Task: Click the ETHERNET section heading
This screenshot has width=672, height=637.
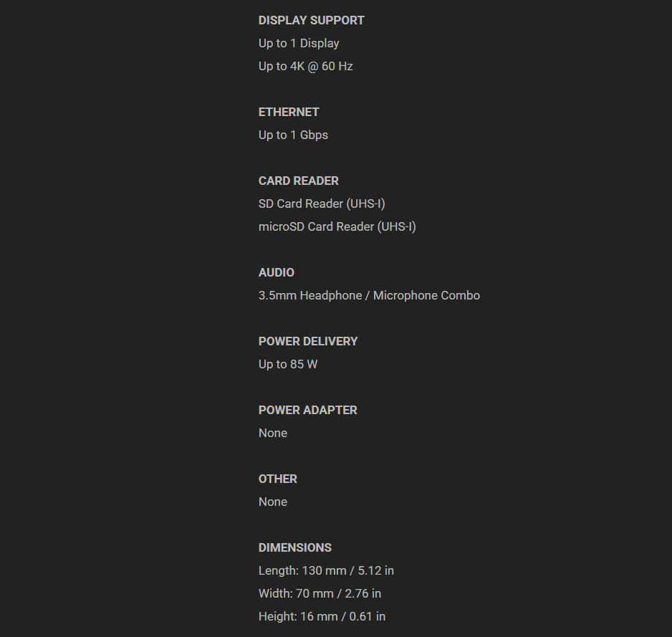Action: (x=289, y=112)
